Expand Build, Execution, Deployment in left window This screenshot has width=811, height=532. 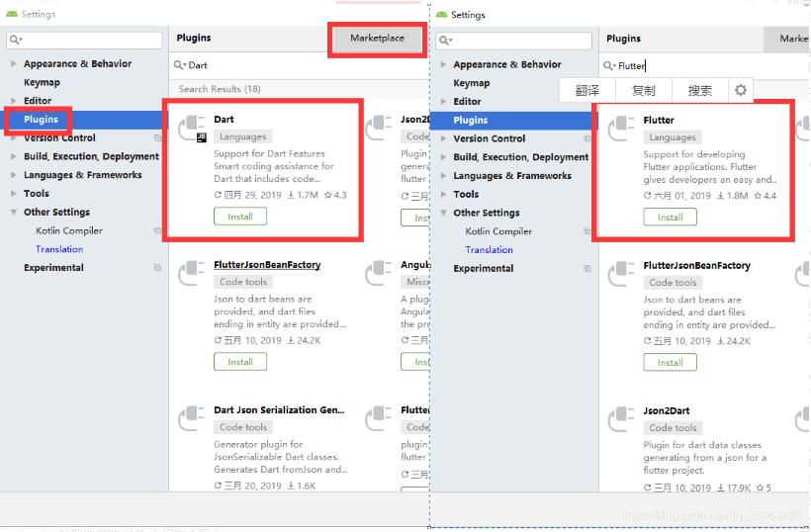pos(14,156)
